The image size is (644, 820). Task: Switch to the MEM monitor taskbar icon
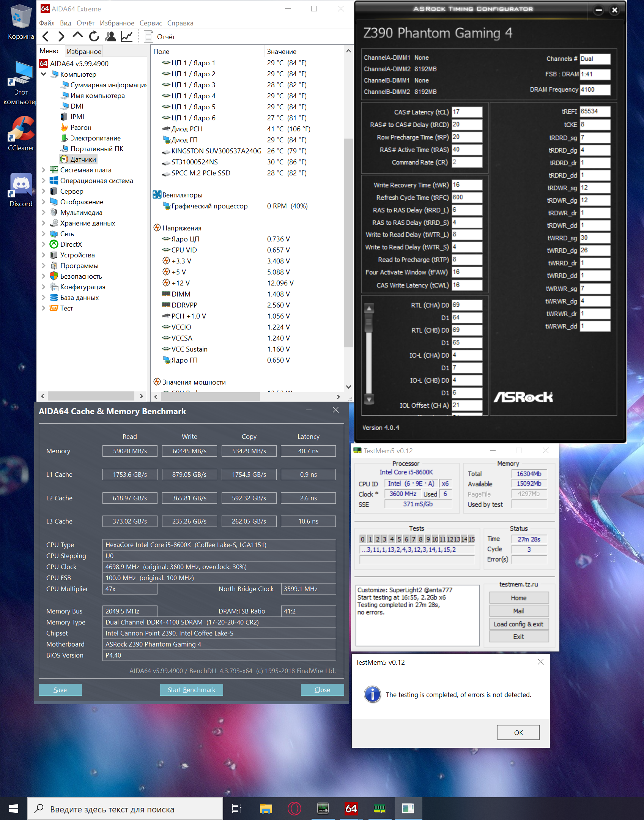[x=323, y=809]
